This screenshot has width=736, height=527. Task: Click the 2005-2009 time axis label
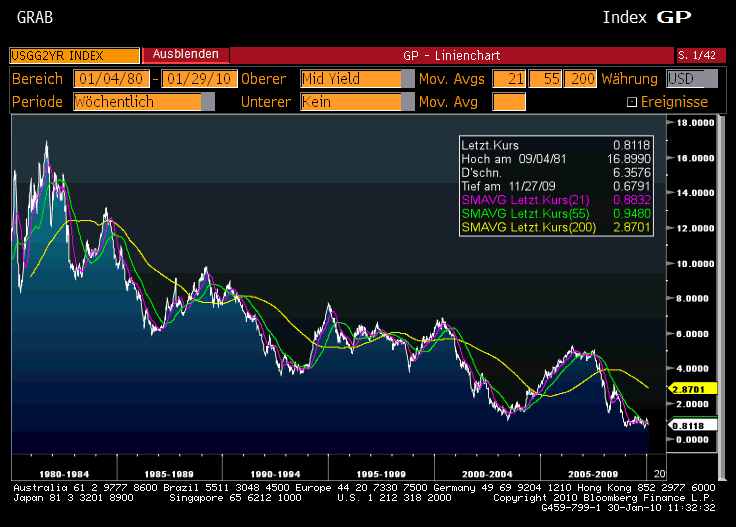point(593,474)
